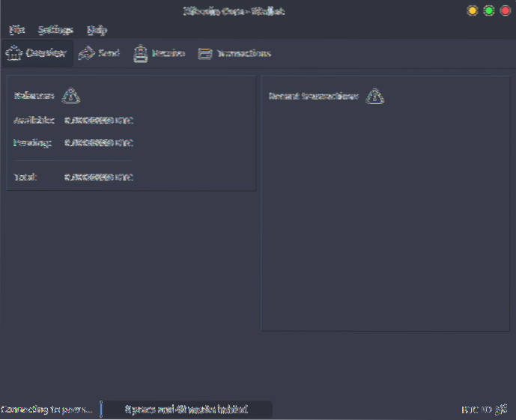516x420 pixels.
Task: Click the warning icon beside Balances
Action: click(71, 96)
